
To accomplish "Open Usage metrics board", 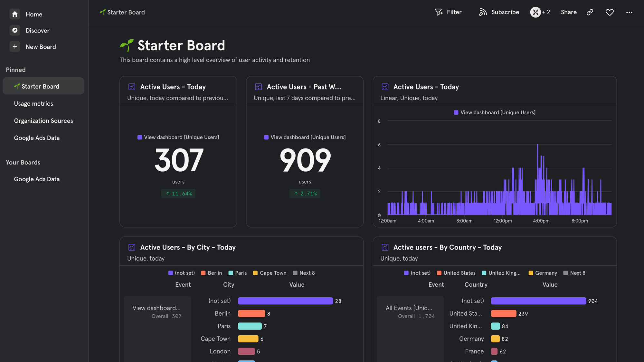I will pyautogui.click(x=33, y=104).
